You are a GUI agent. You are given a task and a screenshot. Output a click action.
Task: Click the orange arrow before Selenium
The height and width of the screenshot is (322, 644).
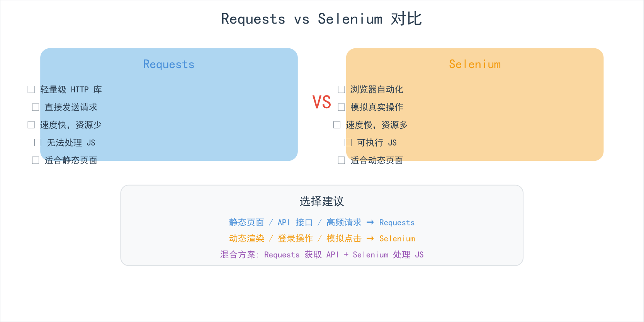tap(370, 239)
